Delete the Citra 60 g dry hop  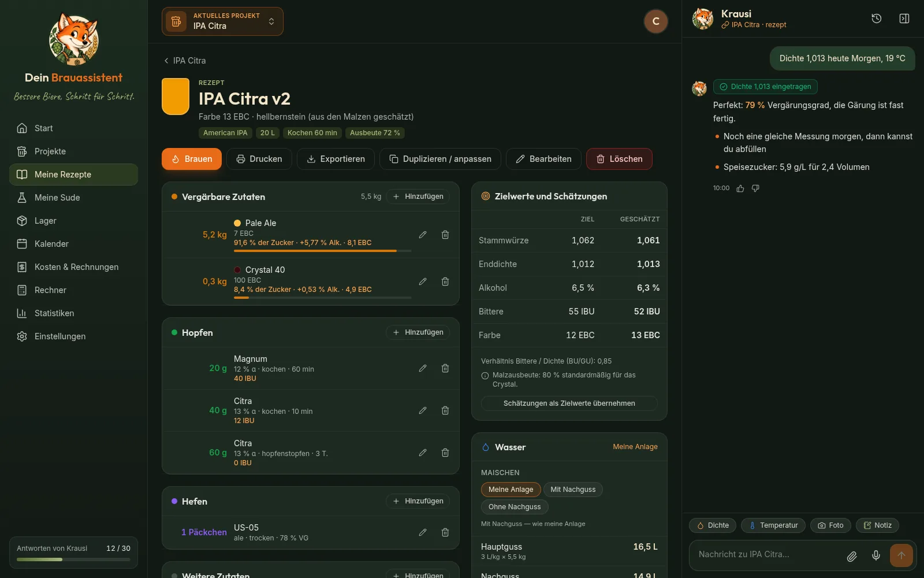(445, 453)
